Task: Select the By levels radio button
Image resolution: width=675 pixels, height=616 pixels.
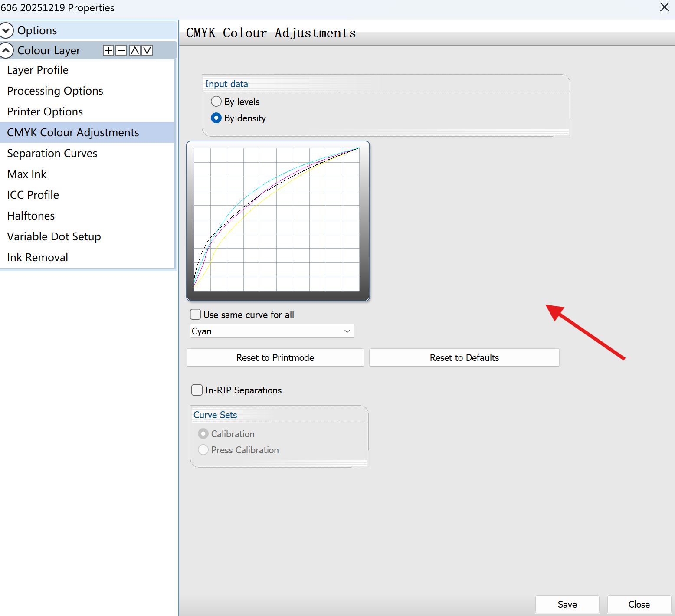Action: (216, 102)
